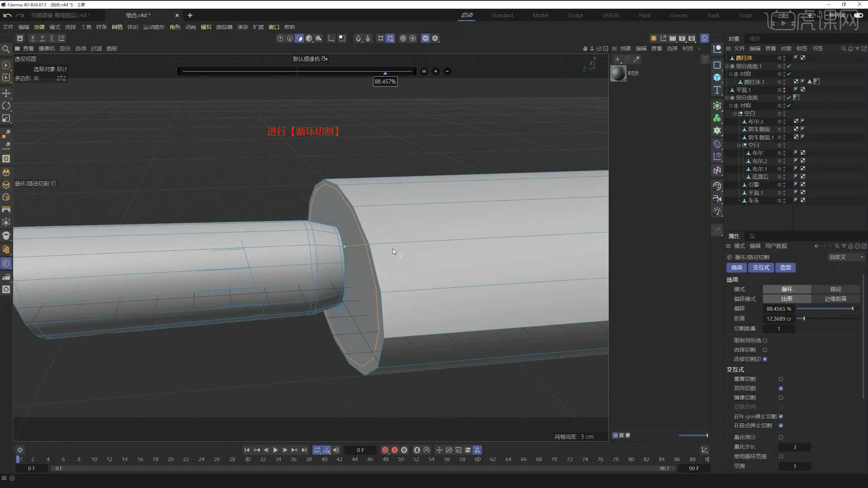Select 路径 mode button

[836, 289]
